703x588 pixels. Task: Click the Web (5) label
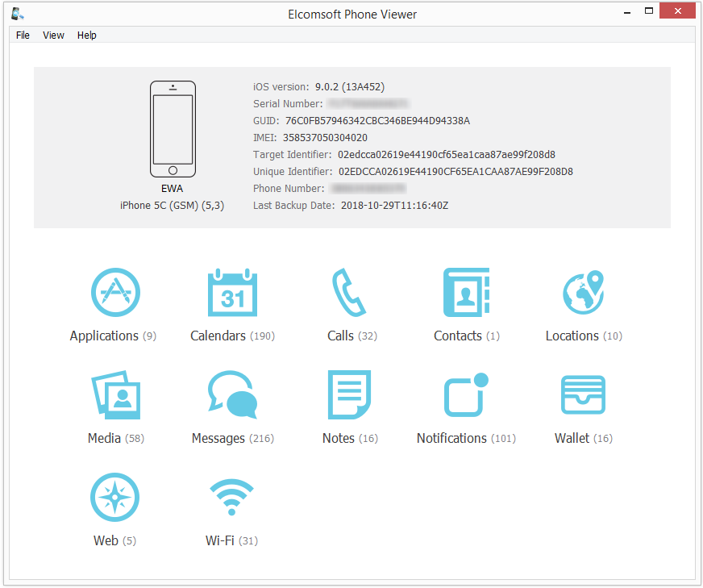[114, 540]
